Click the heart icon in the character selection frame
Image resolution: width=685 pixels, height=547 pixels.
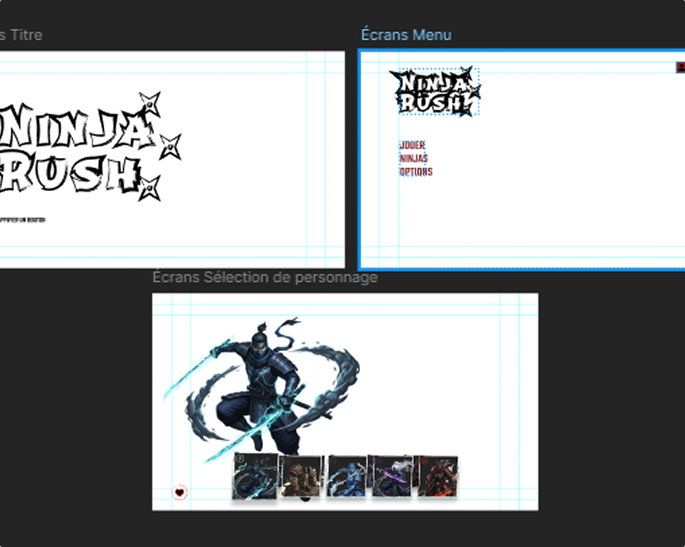pyautogui.click(x=180, y=492)
